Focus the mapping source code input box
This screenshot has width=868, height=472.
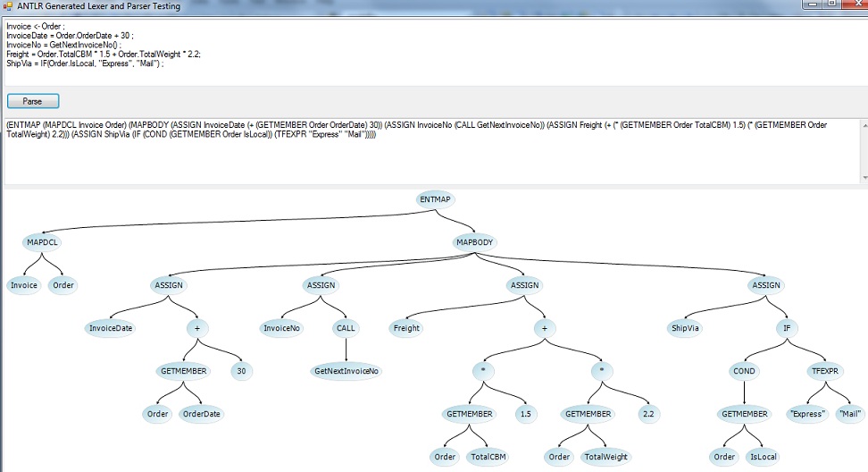click(x=435, y=53)
